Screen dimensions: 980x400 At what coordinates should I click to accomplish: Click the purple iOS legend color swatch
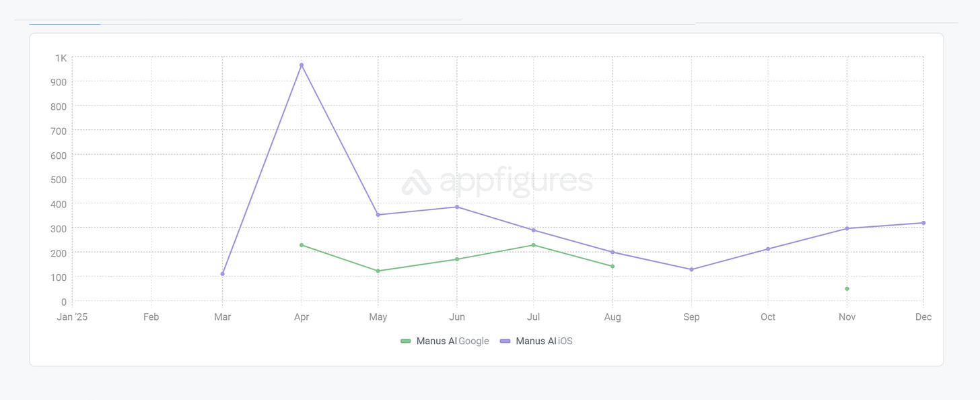505,341
